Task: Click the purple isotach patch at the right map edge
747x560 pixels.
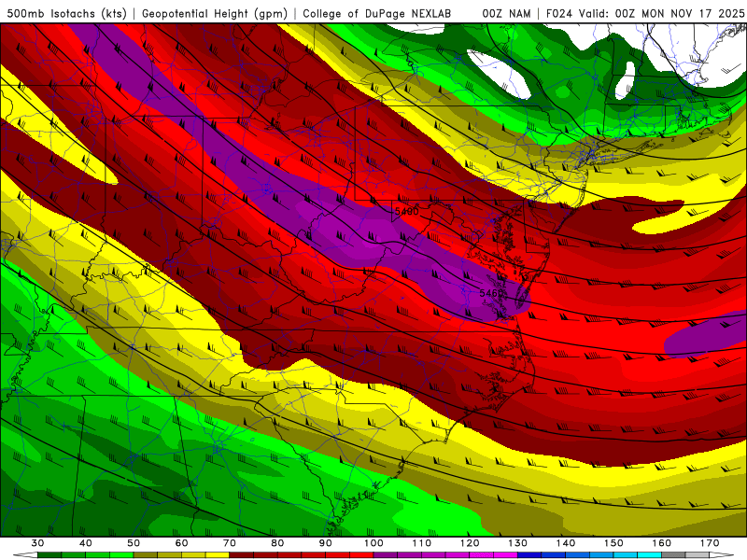Action: [x=708, y=336]
